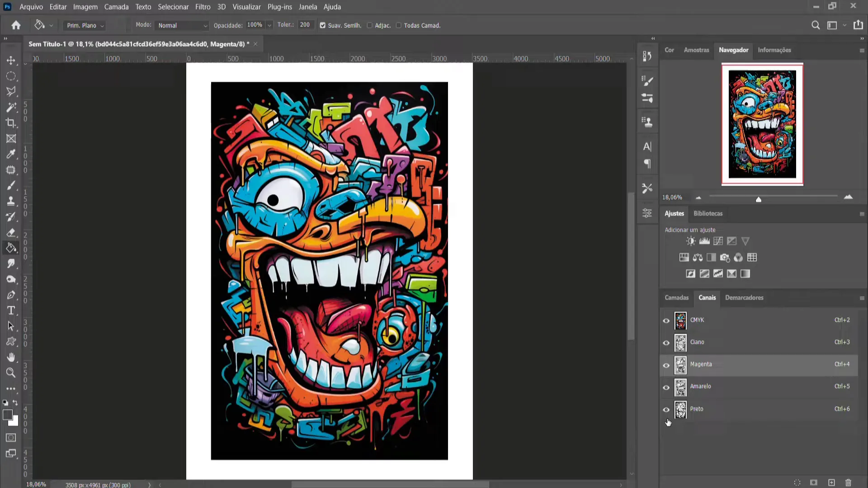Open the Paragraph panel icon
Screen dimensions: 868x488
[647, 164]
